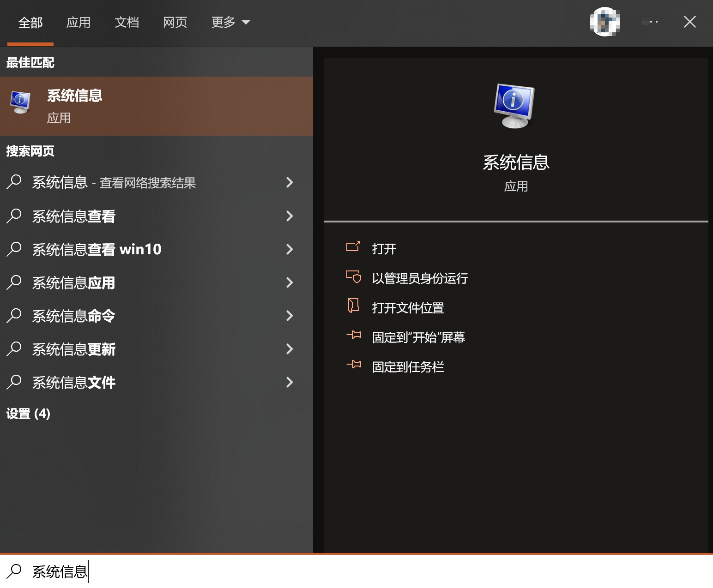Click 系统信息 - 查看网络搜索结果 link
This screenshot has width=713, height=588.
point(115,183)
